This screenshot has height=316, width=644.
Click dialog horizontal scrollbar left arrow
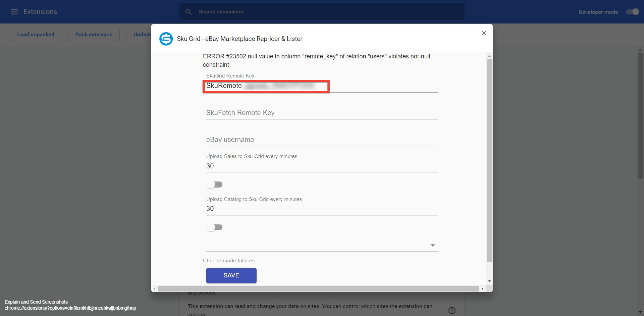click(x=154, y=289)
